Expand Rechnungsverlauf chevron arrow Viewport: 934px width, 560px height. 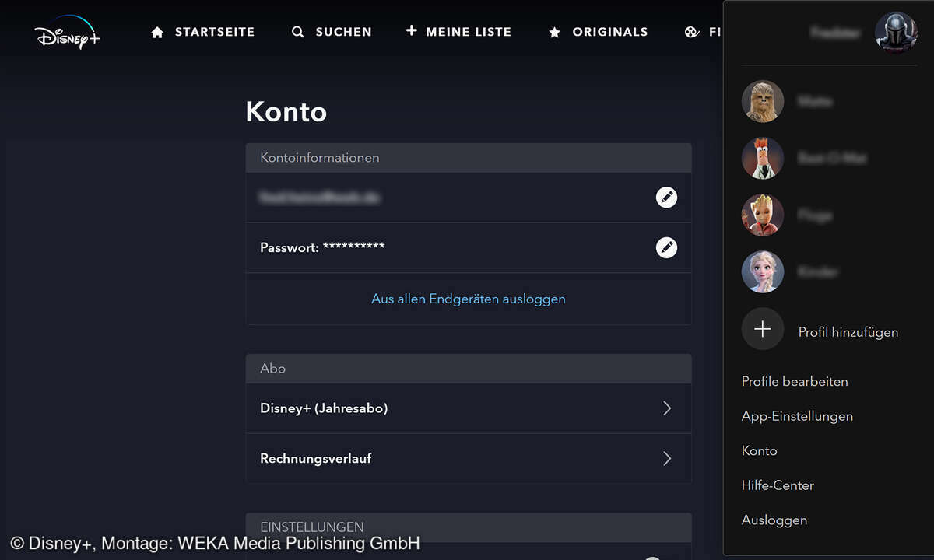coord(667,458)
